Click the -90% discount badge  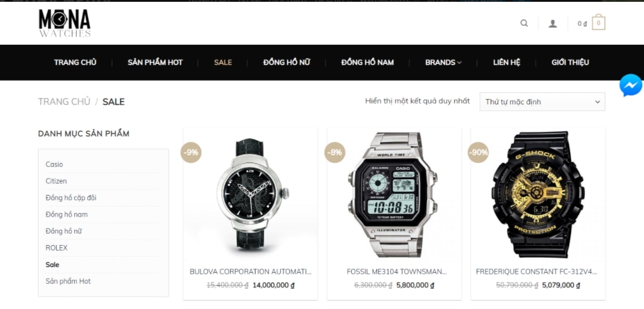point(478,152)
